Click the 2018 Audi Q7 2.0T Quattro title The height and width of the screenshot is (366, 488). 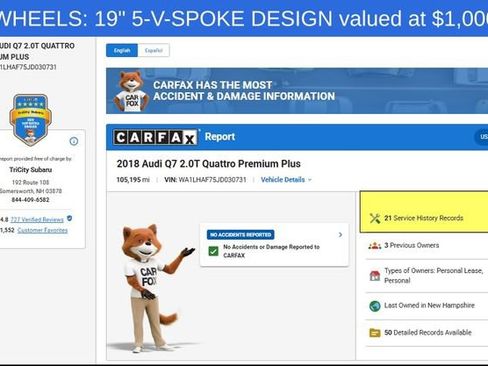pos(209,164)
